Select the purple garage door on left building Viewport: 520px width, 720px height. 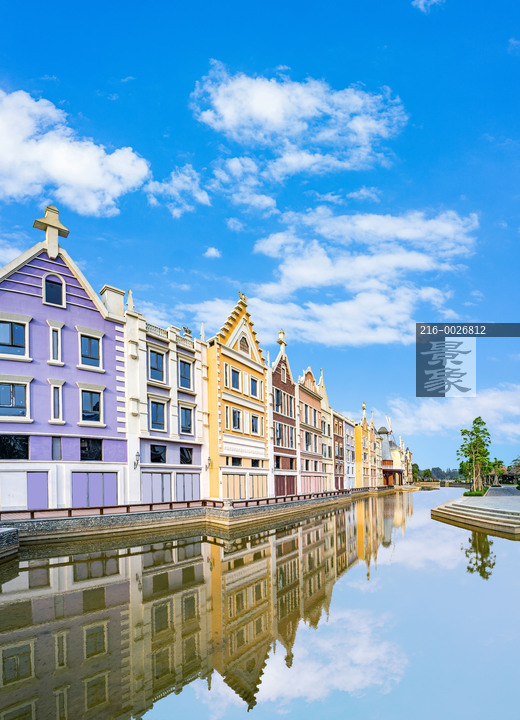coord(94,489)
